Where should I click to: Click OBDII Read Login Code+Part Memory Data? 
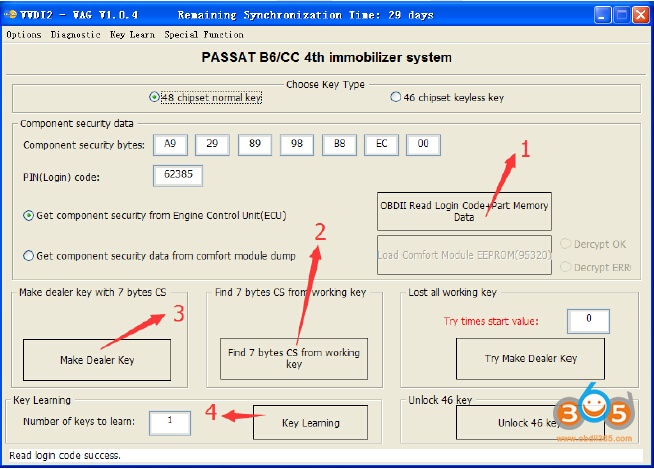point(464,212)
